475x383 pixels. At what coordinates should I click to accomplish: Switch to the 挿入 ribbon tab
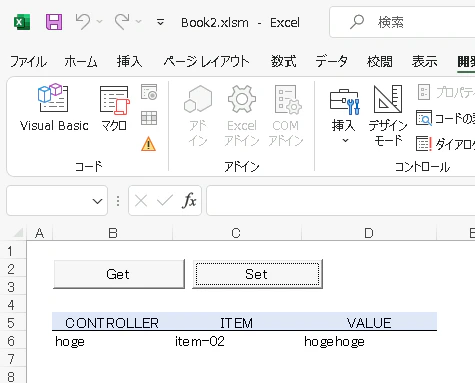coord(129,62)
